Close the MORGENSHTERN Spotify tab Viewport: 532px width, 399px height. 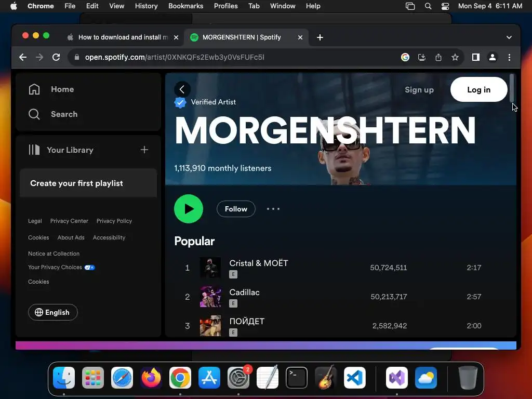pyautogui.click(x=300, y=37)
